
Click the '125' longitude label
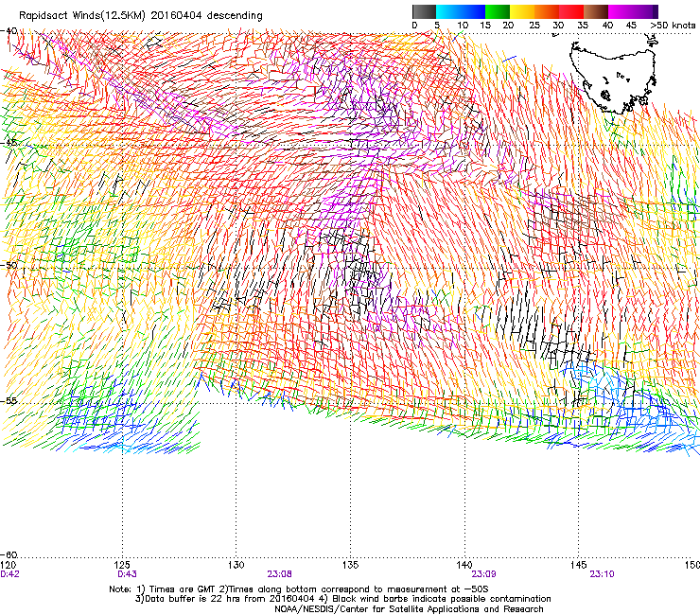point(122,565)
